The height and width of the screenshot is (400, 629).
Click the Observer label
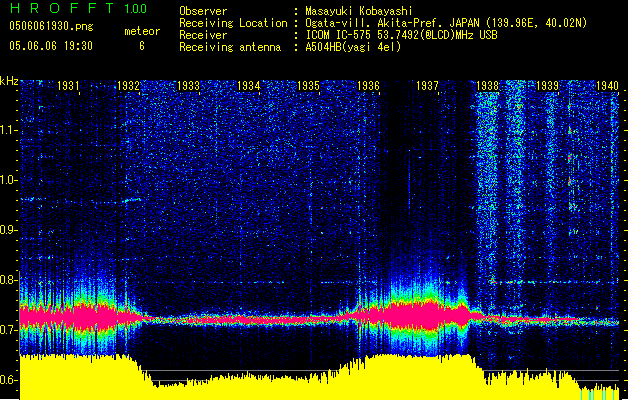(203, 11)
